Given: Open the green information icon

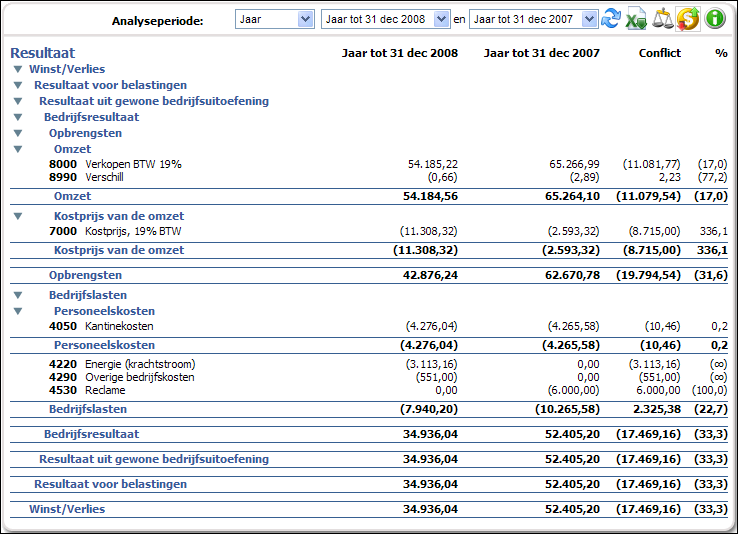Looking at the screenshot, I should pyautogui.click(x=715, y=19).
